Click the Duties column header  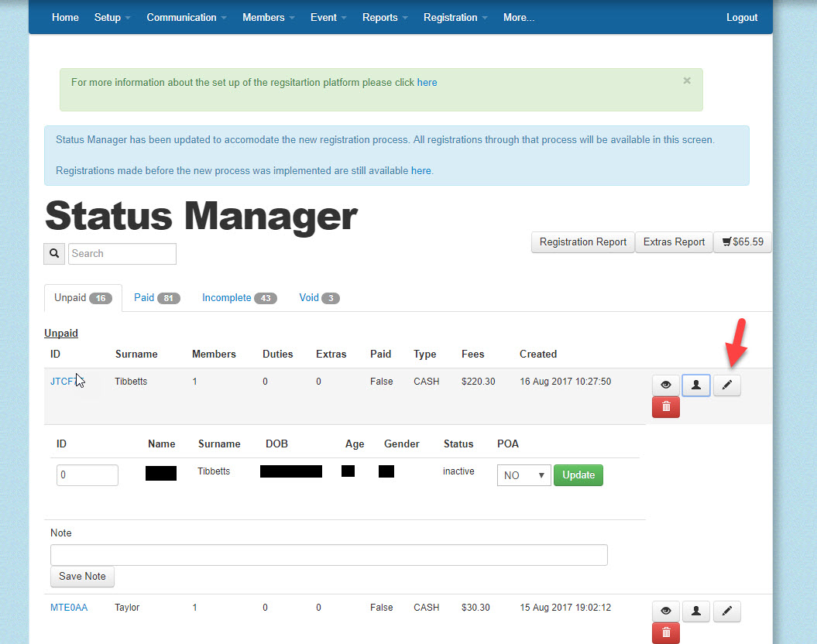(278, 354)
